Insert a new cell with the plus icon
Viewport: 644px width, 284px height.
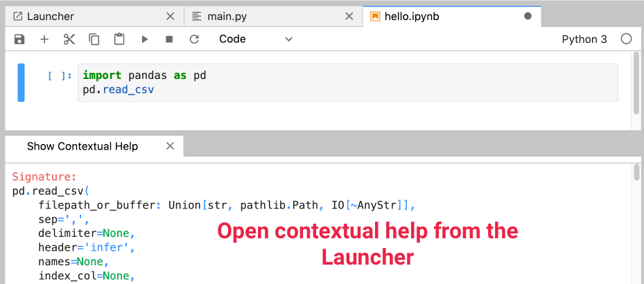(44, 39)
